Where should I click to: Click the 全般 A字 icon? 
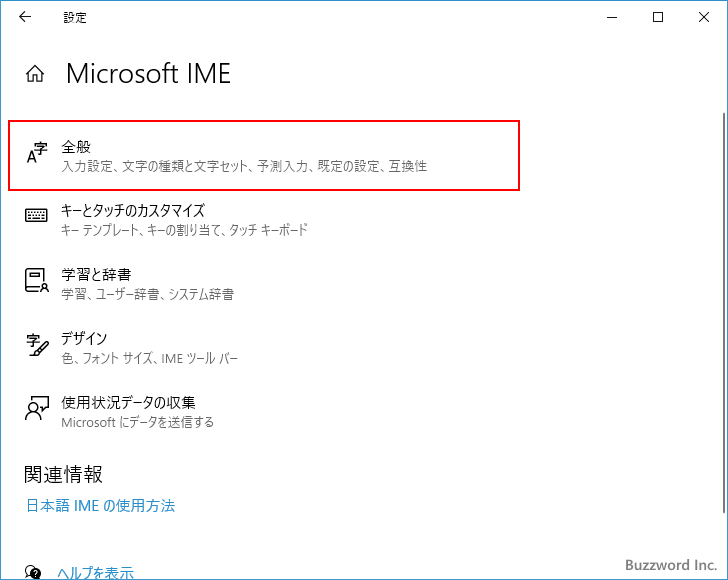(x=37, y=153)
